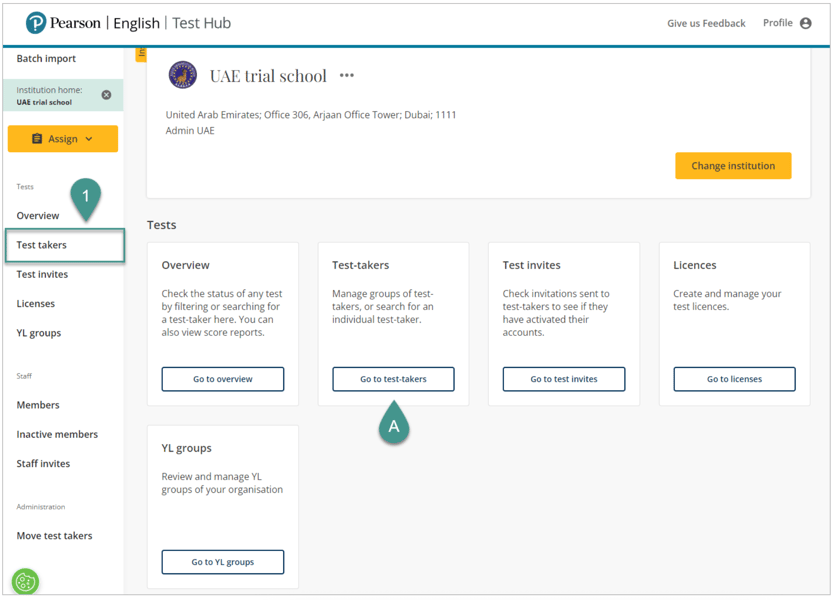Open YL groups in the sidebar
832x600 pixels.
pos(38,333)
